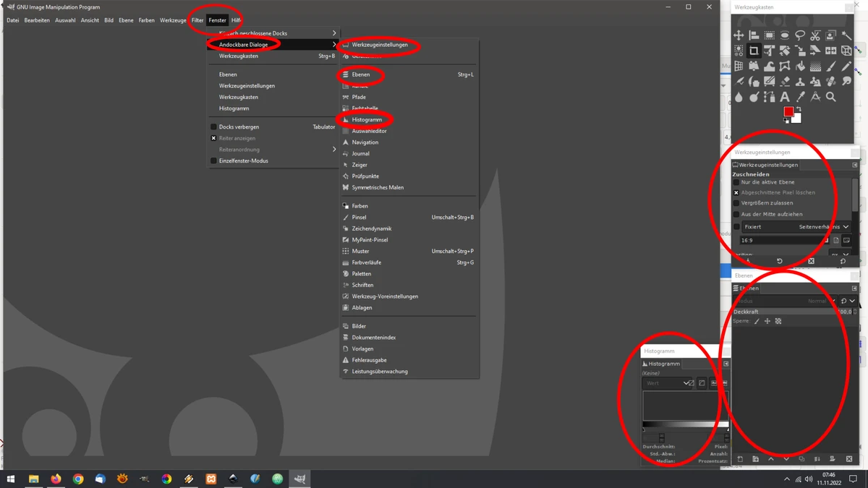This screenshot has width=868, height=488.
Task: Select the Text tool A icon
Action: pyautogui.click(x=785, y=97)
